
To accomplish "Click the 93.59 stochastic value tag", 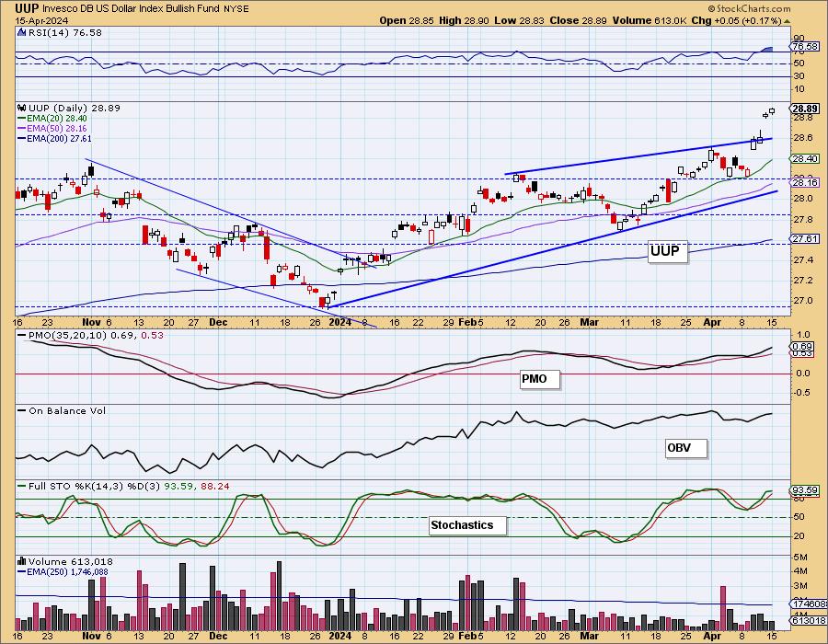I will [805, 490].
